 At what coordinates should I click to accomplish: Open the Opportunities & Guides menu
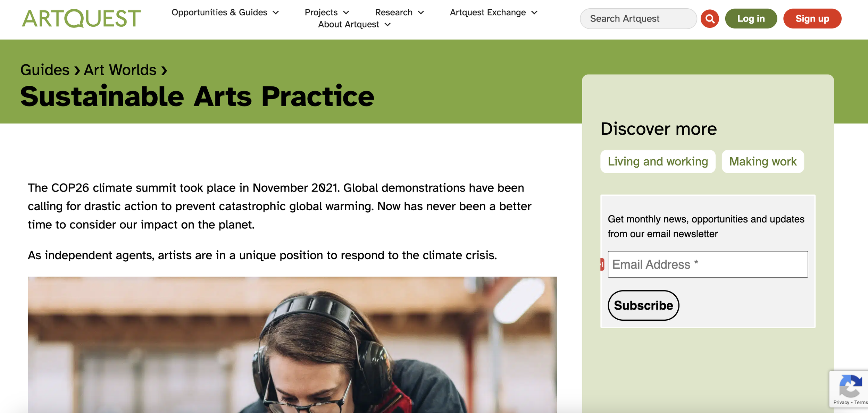(219, 12)
